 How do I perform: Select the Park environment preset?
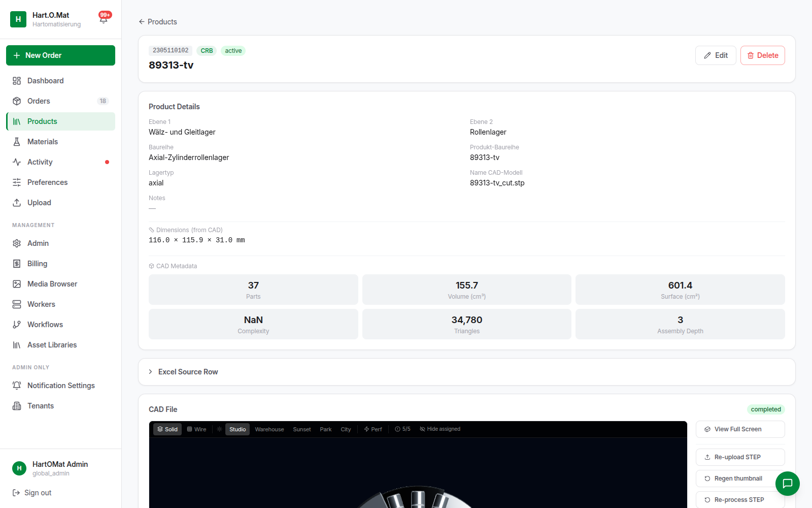(x=326, y=429)
